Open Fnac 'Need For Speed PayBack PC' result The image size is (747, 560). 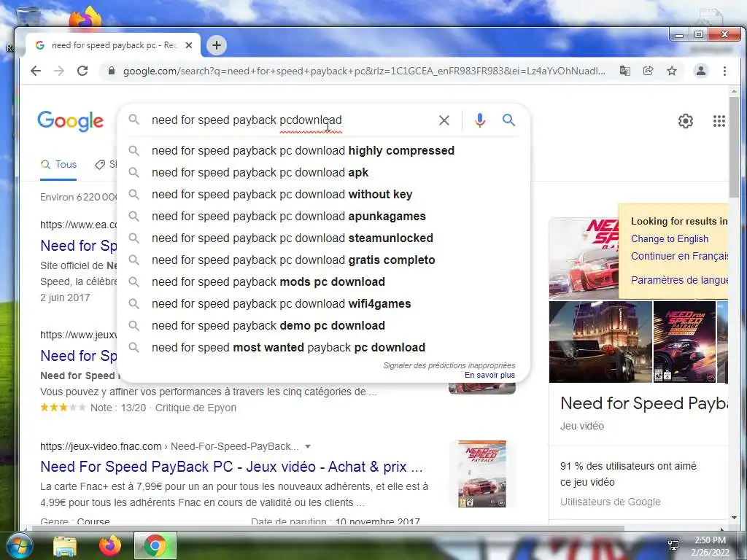pyautogui.click(x=231, y=467)
